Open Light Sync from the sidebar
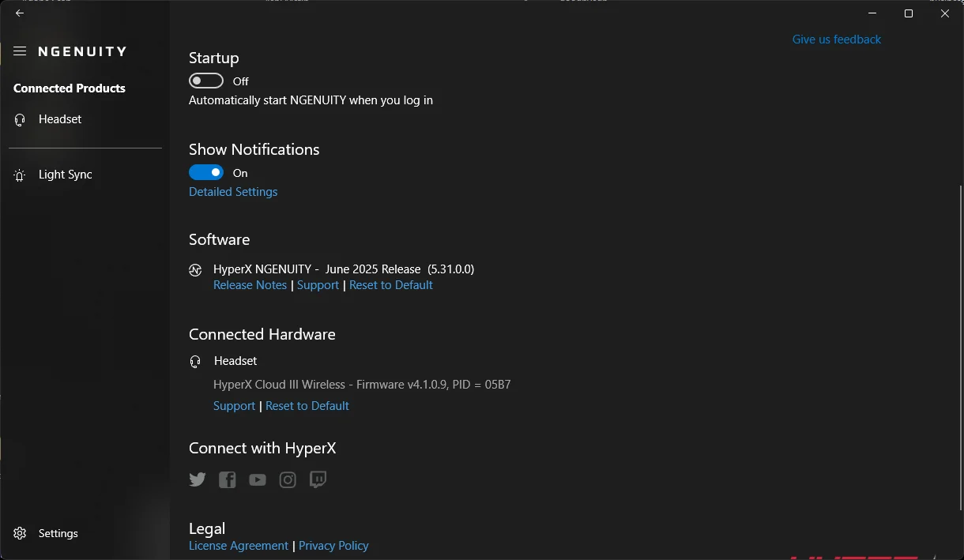The image size is (964, 560). 65,175
